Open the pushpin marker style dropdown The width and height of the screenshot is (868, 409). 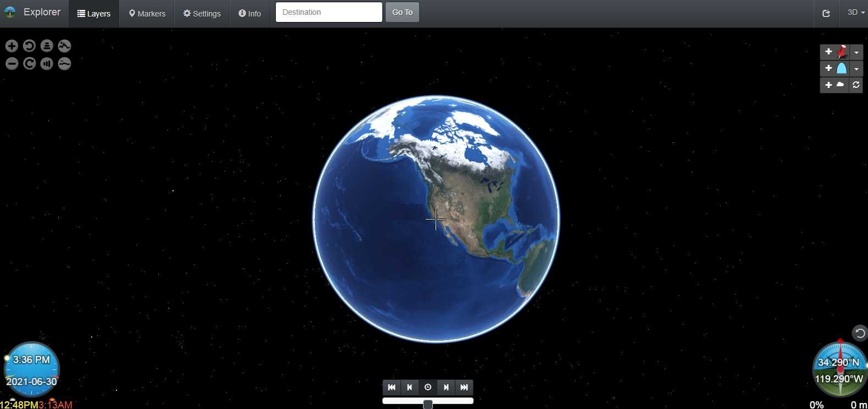856,53
